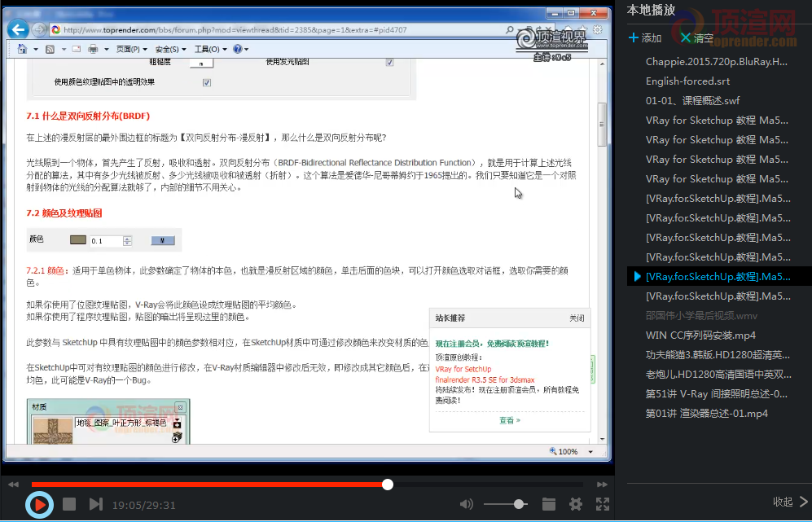Screen dimensions: 812x522
Task: Mute the player volume speaker icon
Action: pos(466,504)
